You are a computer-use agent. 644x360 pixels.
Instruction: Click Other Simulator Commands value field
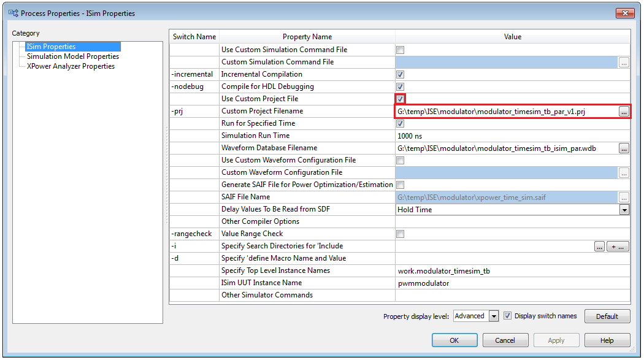[x=513, y=295]
